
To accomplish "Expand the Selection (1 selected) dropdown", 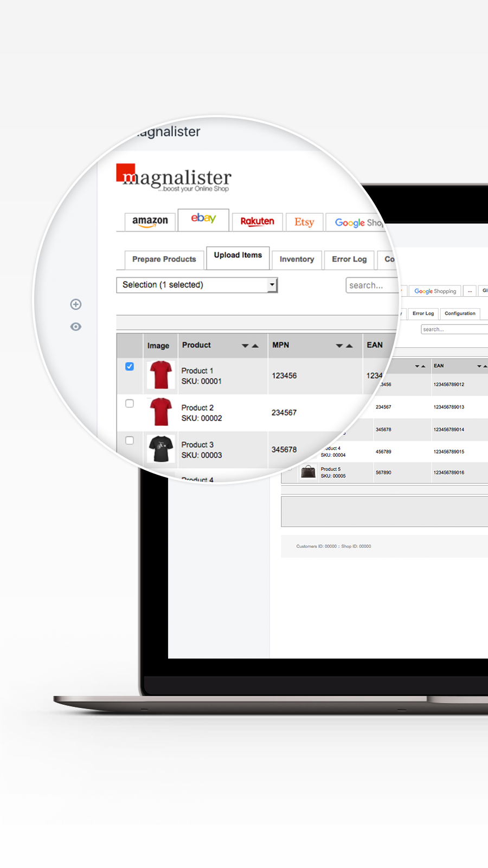I will point(197,285).
